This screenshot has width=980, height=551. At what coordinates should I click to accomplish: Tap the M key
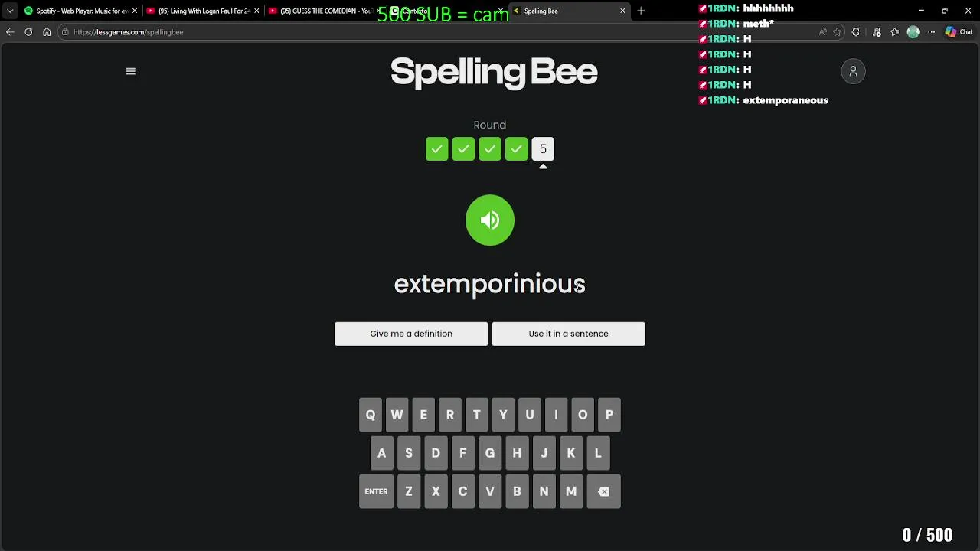click(571, 491)
